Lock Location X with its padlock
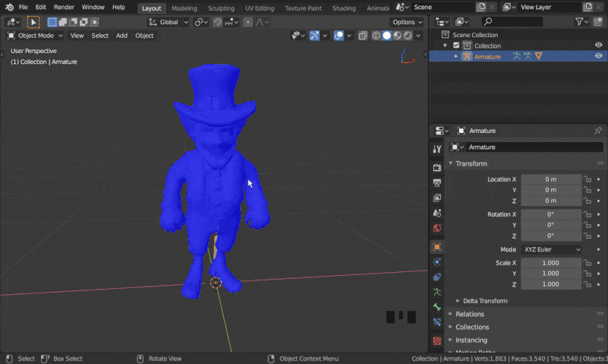This screenshot has width=608, height=364. (x=587, y=179)
